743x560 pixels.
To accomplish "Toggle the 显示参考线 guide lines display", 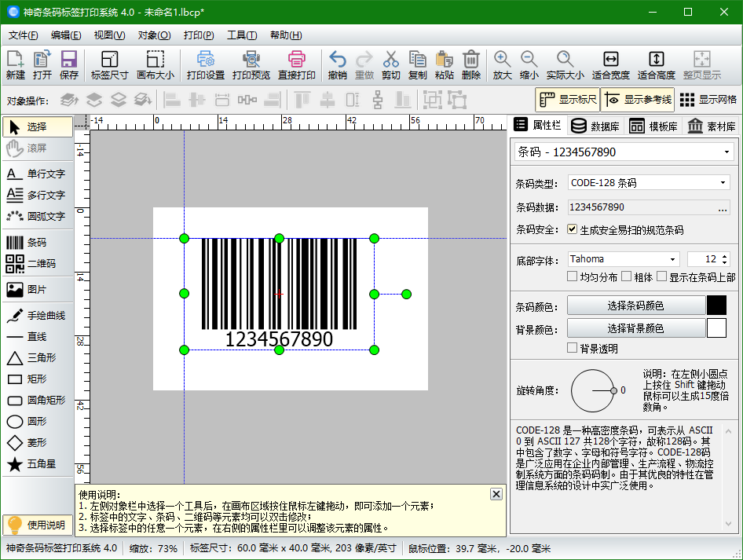I will [x=639, y=100].
